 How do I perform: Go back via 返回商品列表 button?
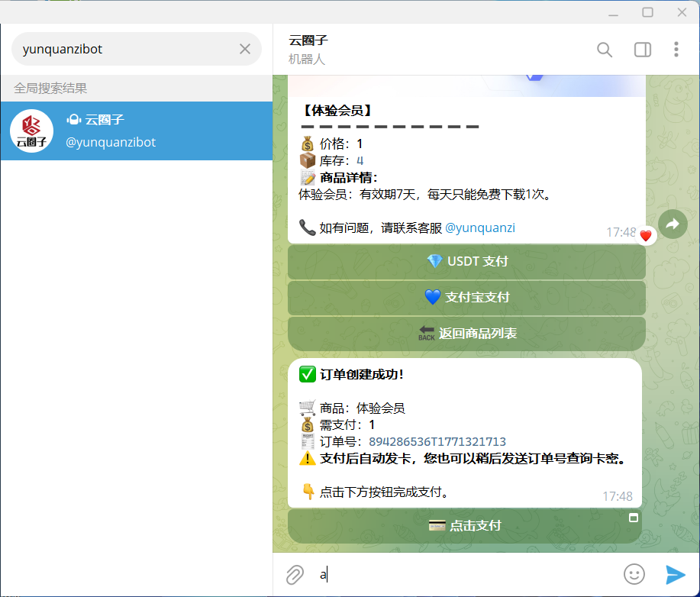(x=466, y=334)
